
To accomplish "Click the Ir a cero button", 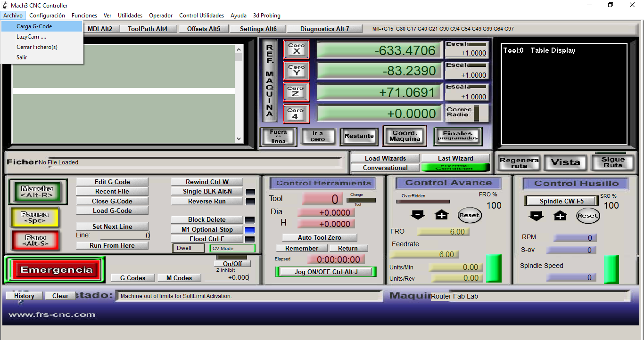I will pos(318,137).
